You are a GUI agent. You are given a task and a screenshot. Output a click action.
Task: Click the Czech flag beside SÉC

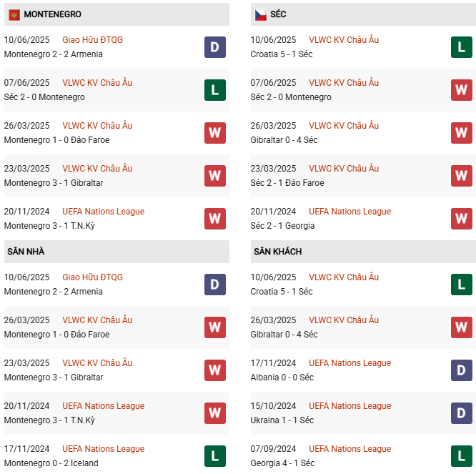point(261,14)
